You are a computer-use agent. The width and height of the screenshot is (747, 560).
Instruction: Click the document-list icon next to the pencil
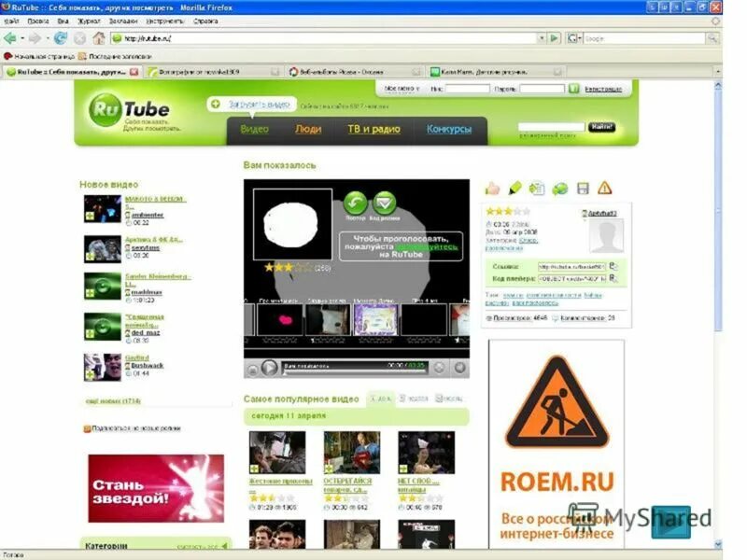[537, 189]
